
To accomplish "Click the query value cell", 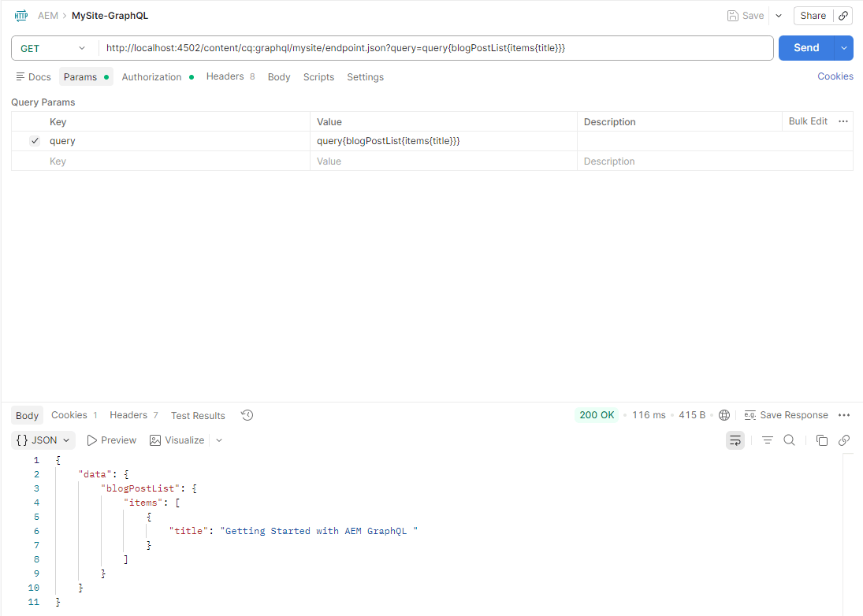I will [443, 141].
